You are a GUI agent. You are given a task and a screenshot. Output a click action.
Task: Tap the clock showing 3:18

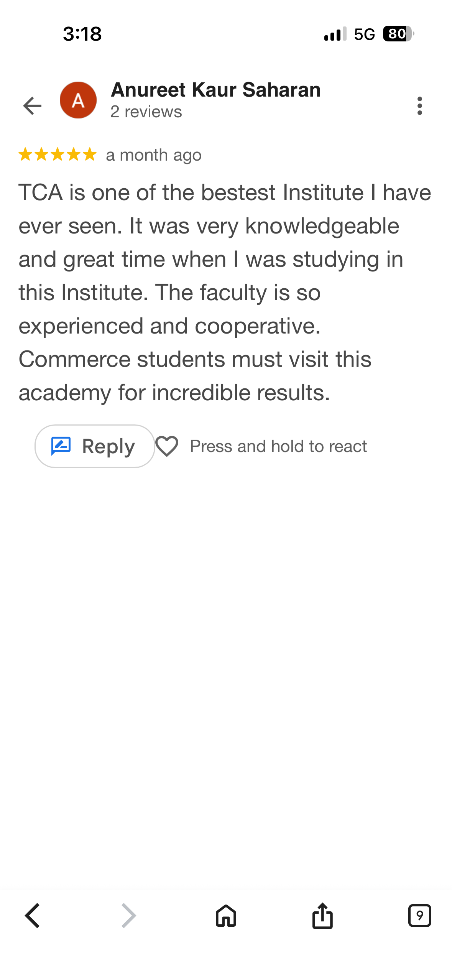coord(82,34)
